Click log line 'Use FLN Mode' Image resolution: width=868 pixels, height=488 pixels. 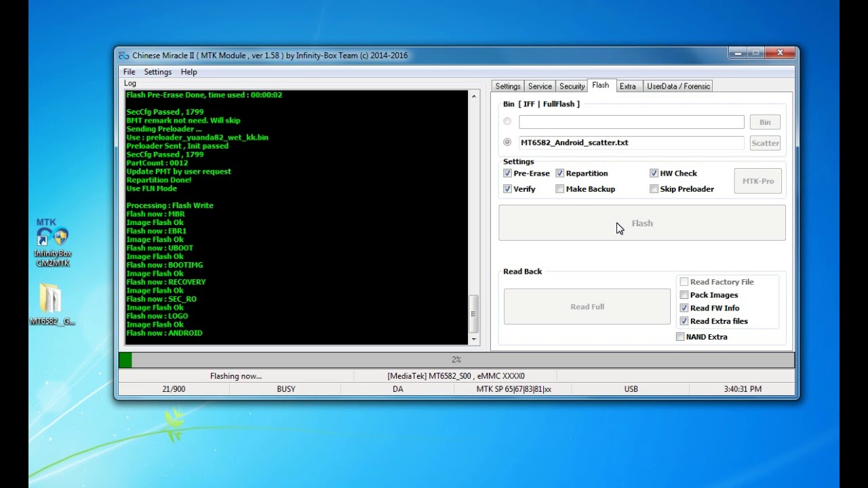click(151, 188)
